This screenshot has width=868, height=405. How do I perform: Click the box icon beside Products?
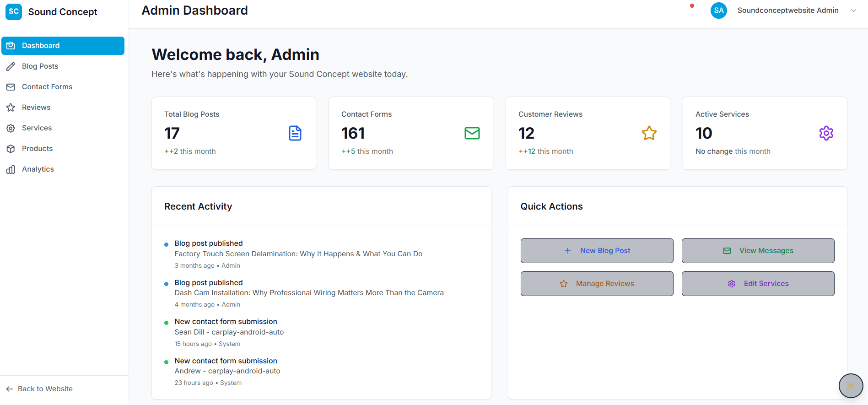(x=11, y=149)
